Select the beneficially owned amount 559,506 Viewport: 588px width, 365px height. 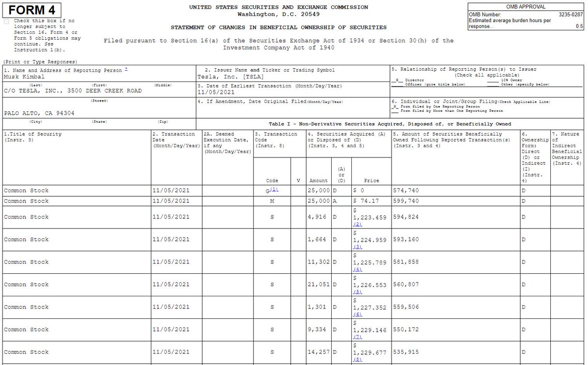coord(406,307)
